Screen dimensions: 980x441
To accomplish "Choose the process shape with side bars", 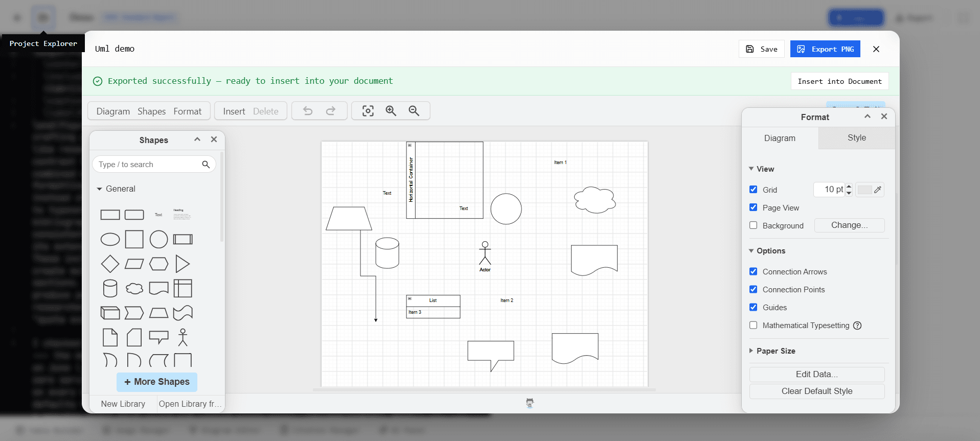I will click(183, 239).
